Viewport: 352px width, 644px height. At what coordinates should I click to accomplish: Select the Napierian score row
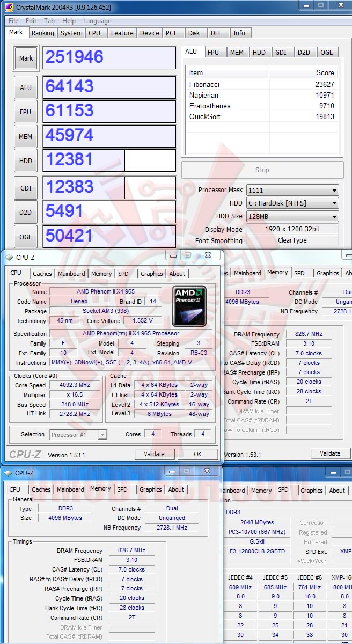click(x=262, y=95)
